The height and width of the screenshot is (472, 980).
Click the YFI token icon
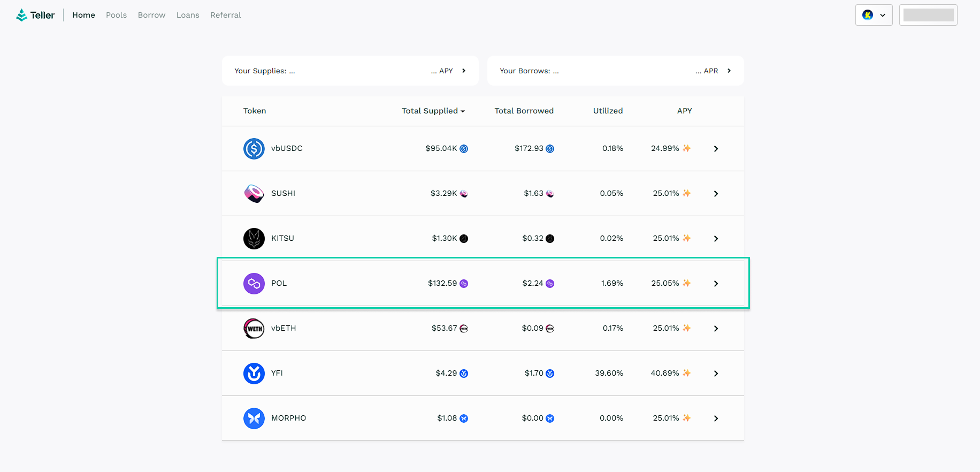point(254,374)
